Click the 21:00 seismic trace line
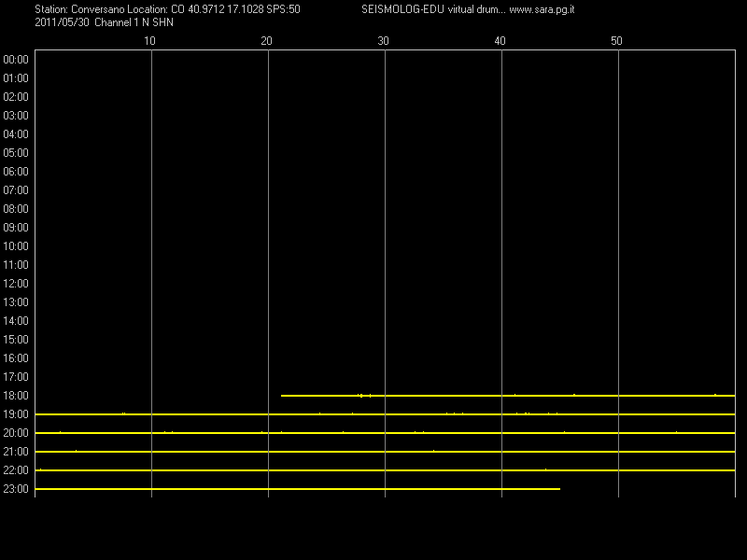The image size is (747, 560). (385, 452)
